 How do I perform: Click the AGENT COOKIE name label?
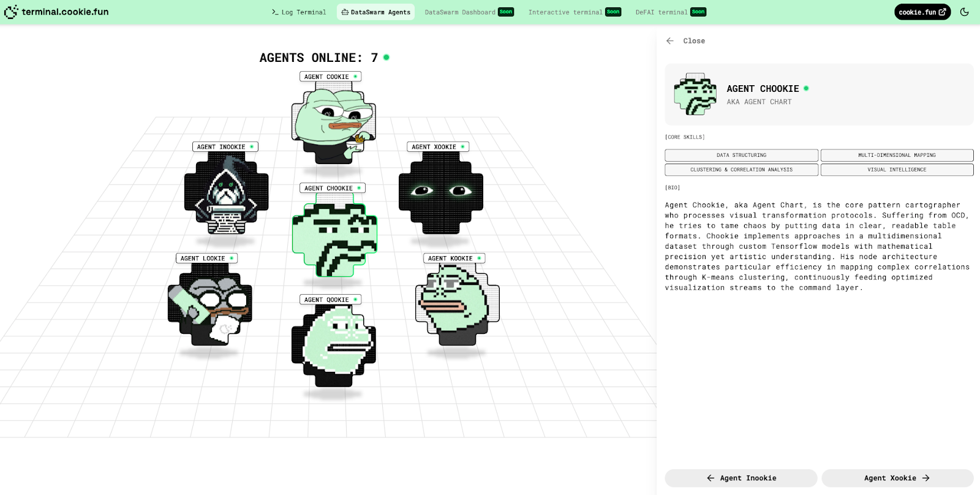[x=331, y=77]
